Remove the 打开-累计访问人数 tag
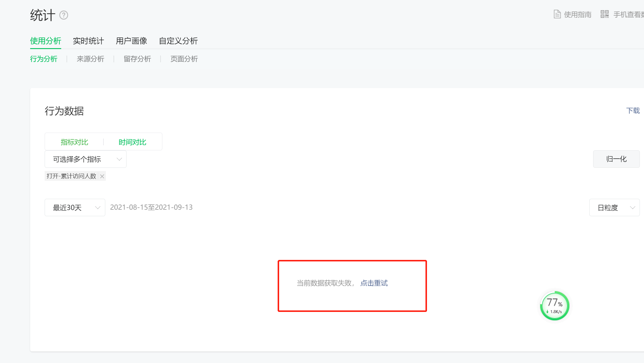The image size is (644, 363). pyautogui.click(x=102, y=176)
